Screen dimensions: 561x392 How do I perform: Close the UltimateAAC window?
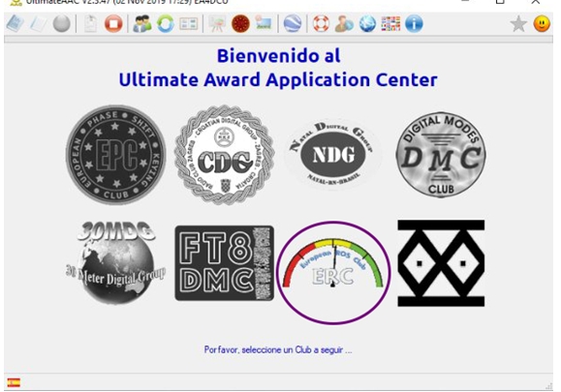(535, 2)
